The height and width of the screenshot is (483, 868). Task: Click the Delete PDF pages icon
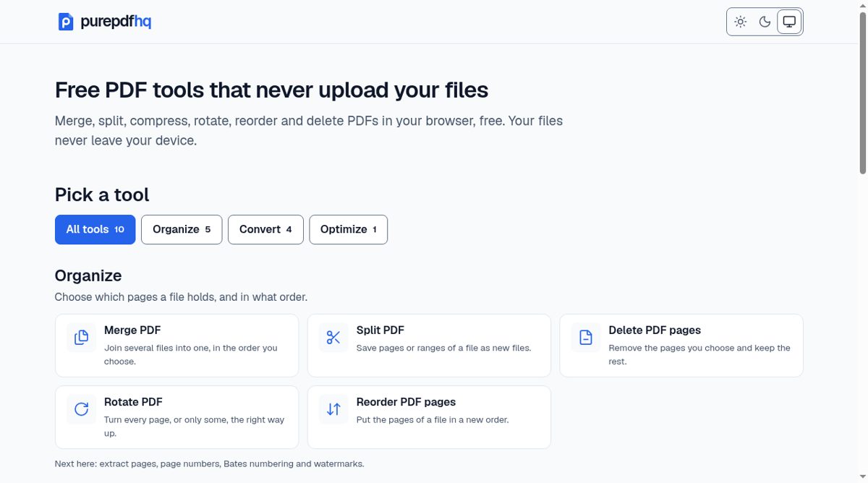point(586,338)
